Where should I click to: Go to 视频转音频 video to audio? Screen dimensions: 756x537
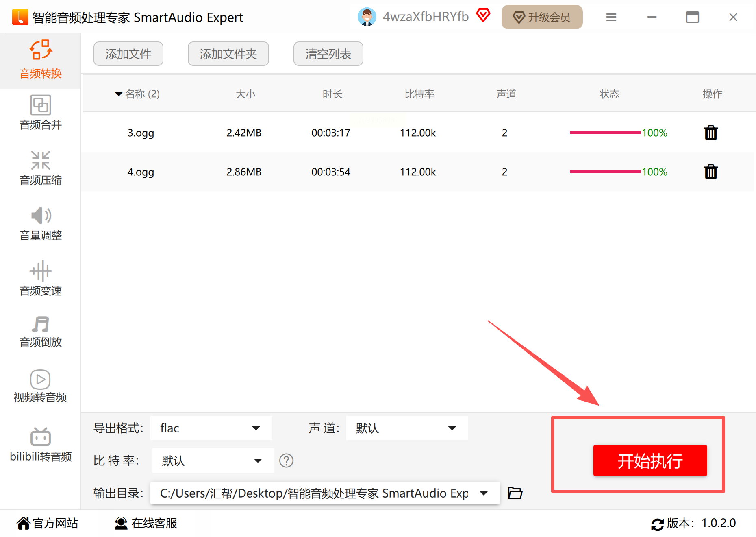[41, 386]
